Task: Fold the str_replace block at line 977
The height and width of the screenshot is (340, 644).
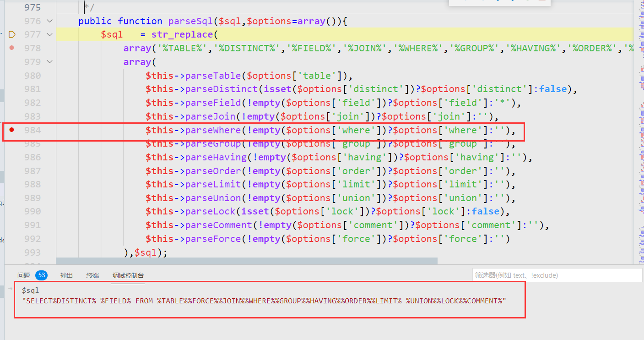Action: [49, 34]
